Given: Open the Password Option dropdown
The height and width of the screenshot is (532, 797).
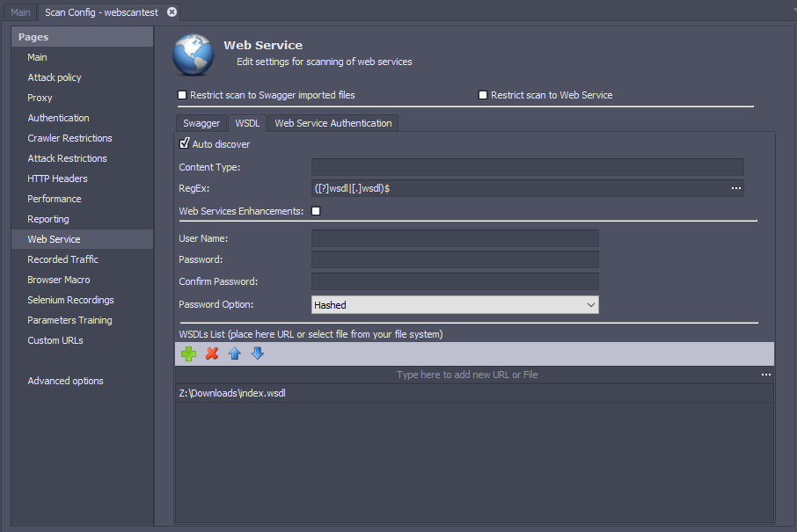Looking at the screenshot, I should [x=455, y=305].
